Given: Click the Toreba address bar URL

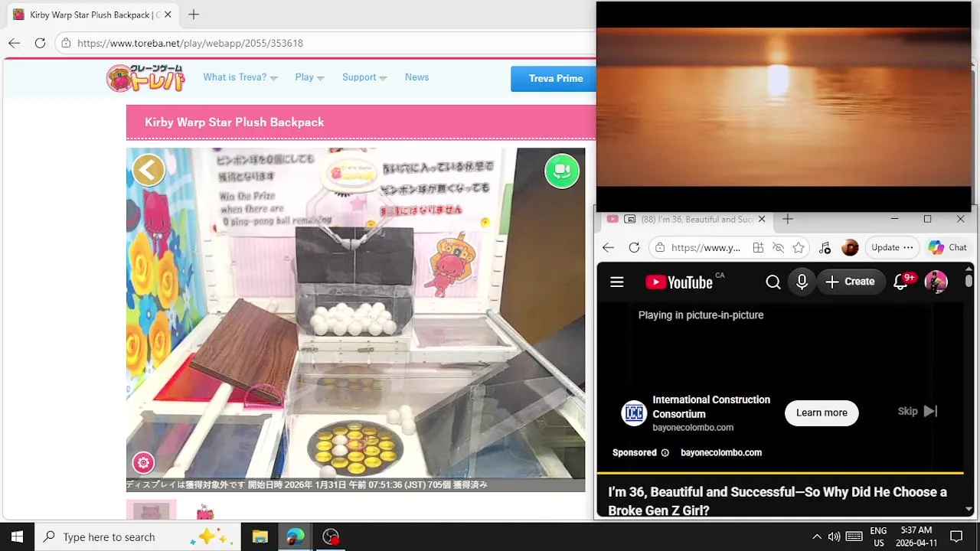Looking at the screenshot, I should pos(190,44).
